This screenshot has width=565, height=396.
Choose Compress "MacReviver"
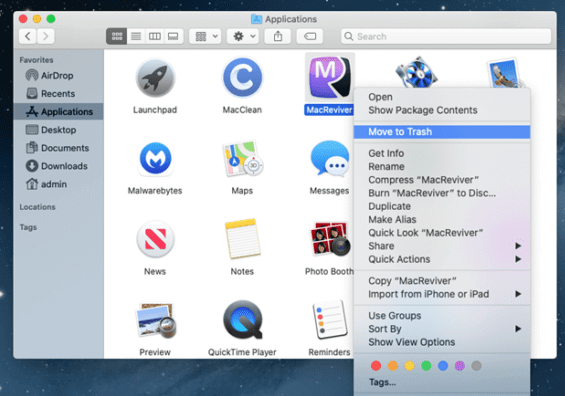coord(442,180)
